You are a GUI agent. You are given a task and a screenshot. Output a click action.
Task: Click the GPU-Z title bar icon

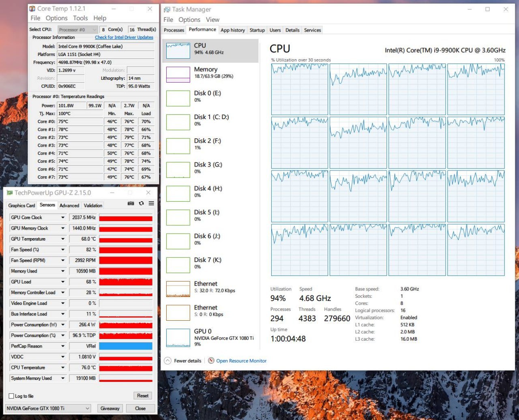(10, 193)
